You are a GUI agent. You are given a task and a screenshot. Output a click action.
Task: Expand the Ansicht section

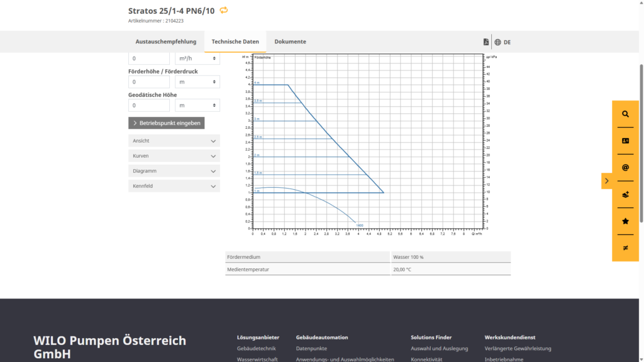coord(174,141)
